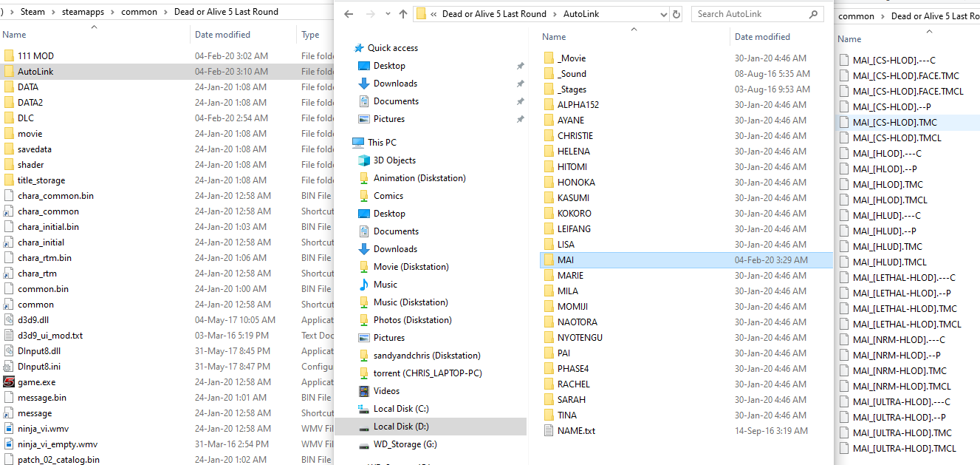The image size is (980, 465).
Task: Click the Music note icon in sidebar
Action: pyautogui.click(x=363, y=285)
